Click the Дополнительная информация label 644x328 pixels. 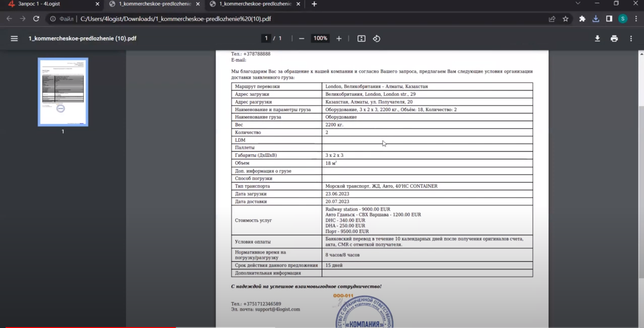(x=268, y=273)
